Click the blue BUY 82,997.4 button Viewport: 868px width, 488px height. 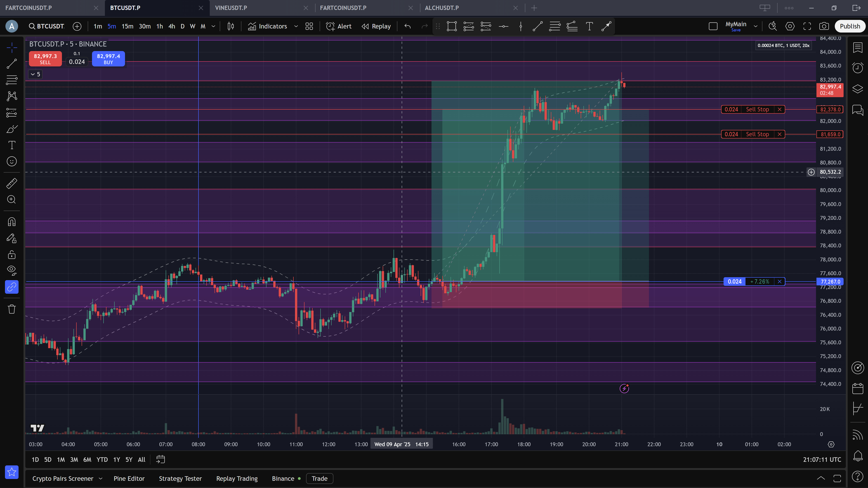pyautogui.click(x=108, y=59)
